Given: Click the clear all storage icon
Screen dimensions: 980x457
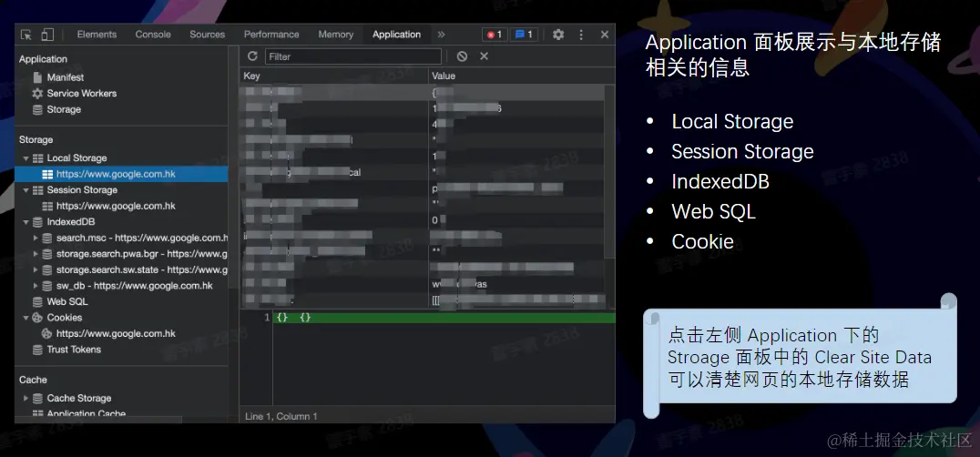Looking at the screenshot, I should tap(462, 56).
